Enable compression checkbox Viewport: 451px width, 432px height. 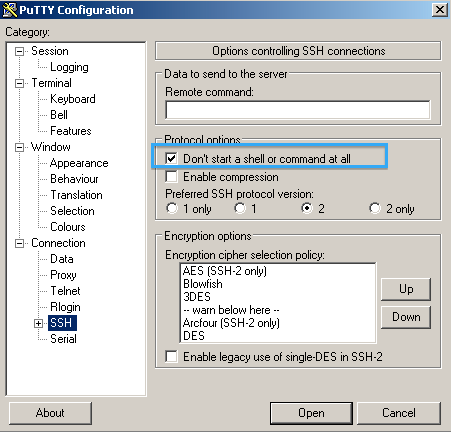pyautogui.click(x=171, y=177)
